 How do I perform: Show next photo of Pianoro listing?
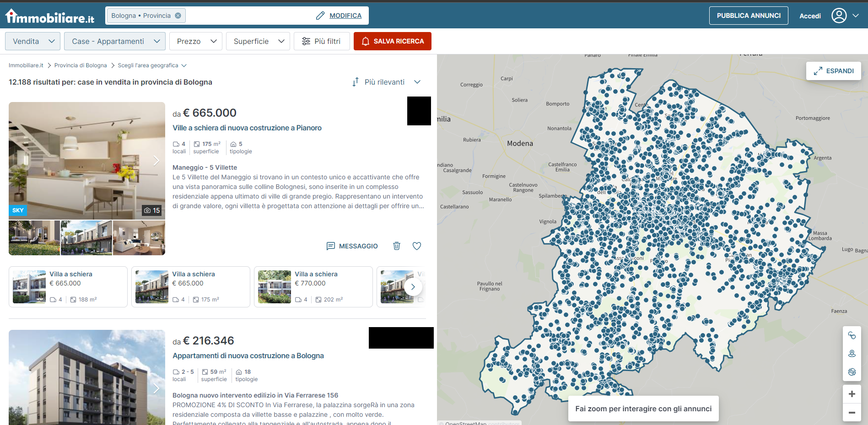pyautogui.click(x=156, y=161)
